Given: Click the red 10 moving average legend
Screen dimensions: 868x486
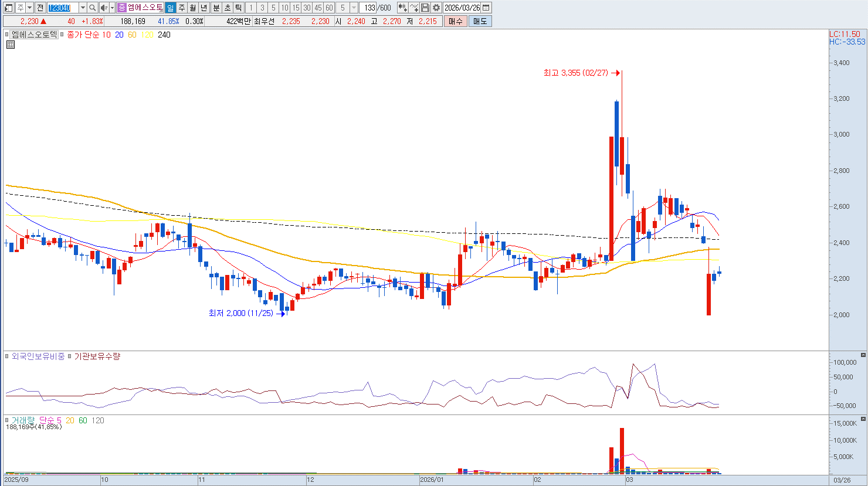Looking at the screenshot, I should tap(106, 35).
